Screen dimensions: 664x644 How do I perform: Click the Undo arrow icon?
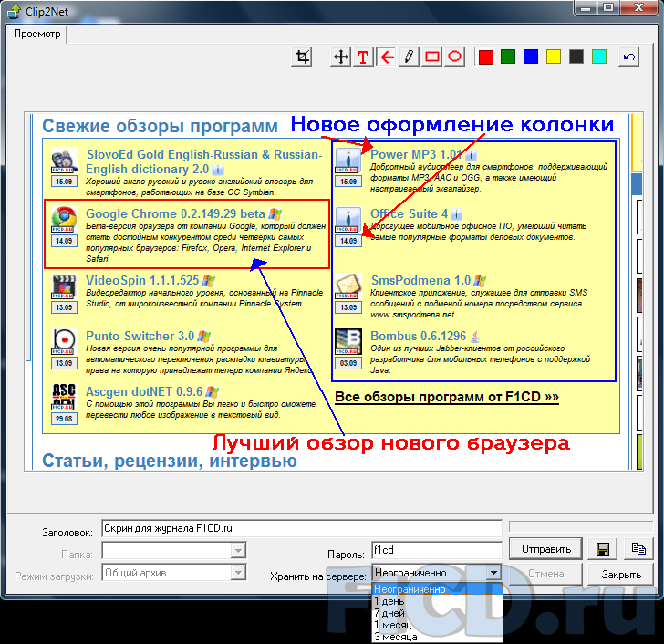(x=628, y=57)
